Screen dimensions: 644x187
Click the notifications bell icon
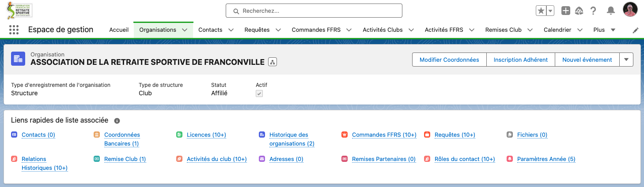(611, 11)
